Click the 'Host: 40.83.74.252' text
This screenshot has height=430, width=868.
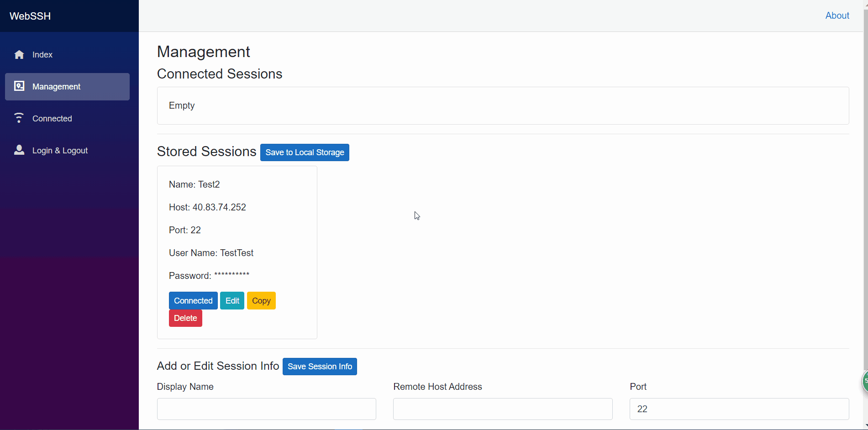coord(207,207)
